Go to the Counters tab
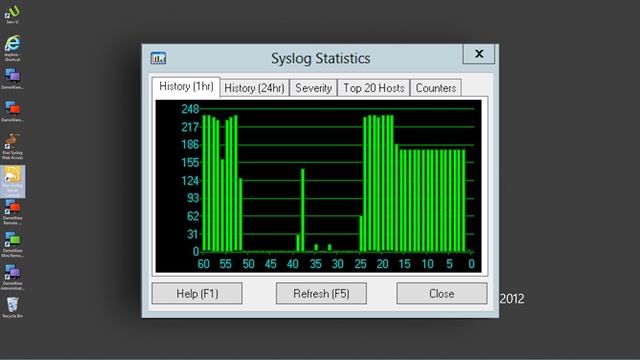 (436, 88)
